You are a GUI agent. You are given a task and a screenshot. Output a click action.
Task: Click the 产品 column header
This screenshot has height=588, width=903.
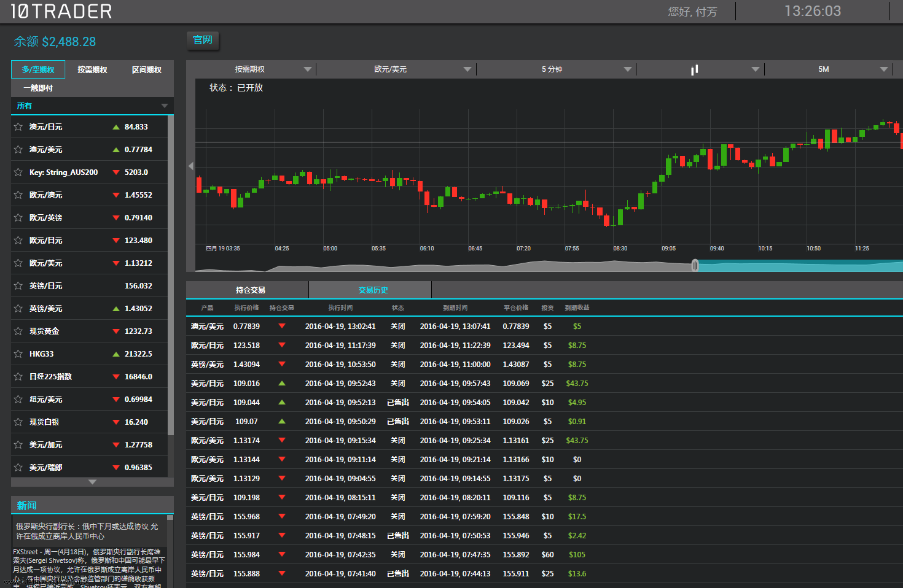[x=207, y=308]
